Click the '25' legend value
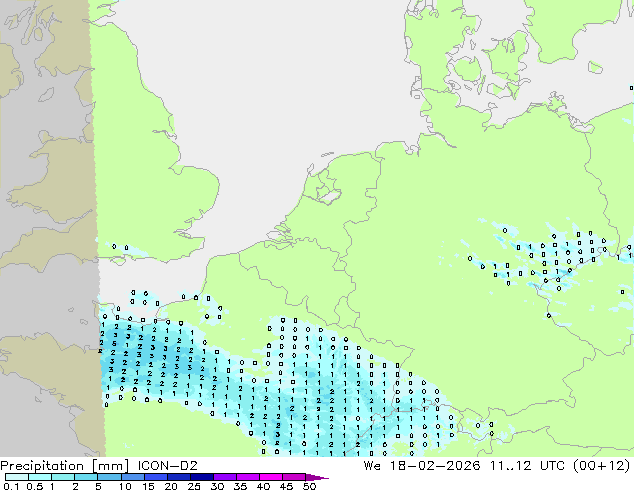Viewport: 634px width, 490px height. [x=194, y=486]
